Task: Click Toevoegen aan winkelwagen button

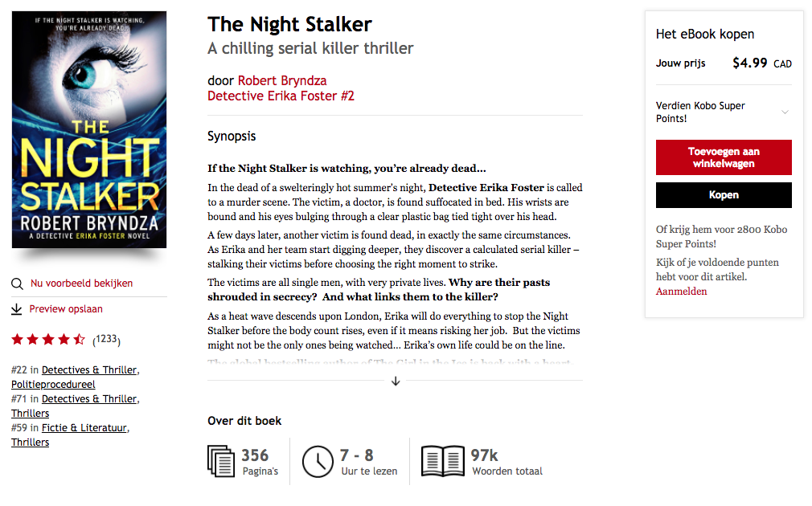Action: pos(724,157)
